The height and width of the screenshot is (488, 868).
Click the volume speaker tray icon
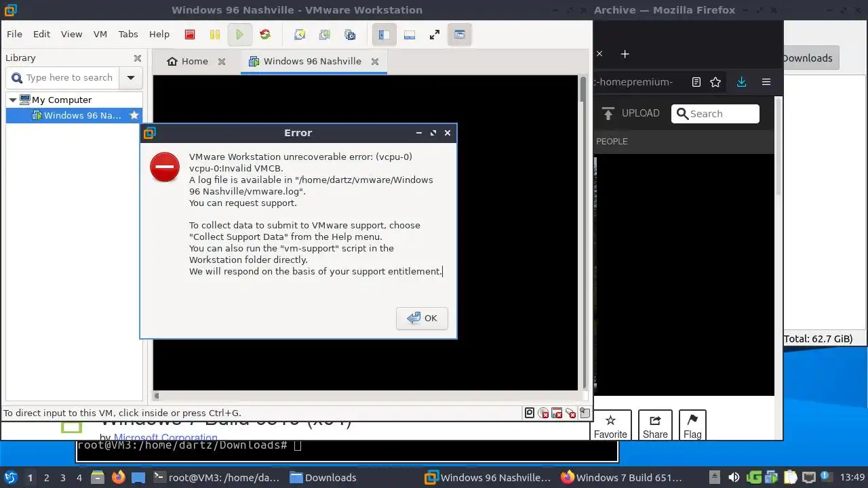[734, 477]
